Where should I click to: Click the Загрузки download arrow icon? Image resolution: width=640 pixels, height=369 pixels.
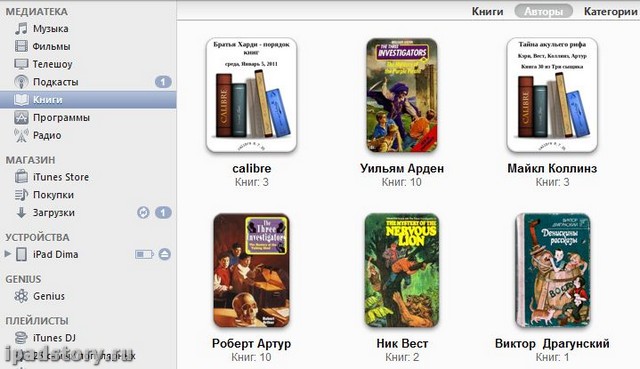click(21, 212)
